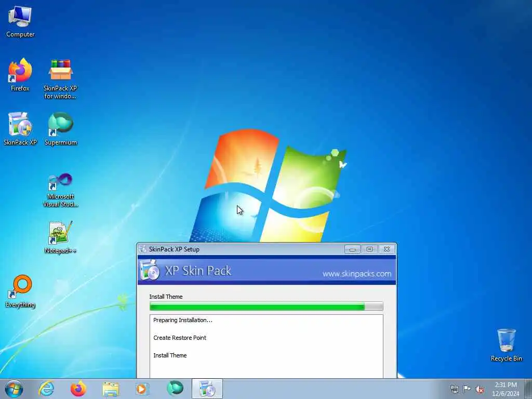Click the www.skinpacks.com link in the banner
Image resolution: width=532 pixels, height=399 pixels.
(x=356, y=274)
